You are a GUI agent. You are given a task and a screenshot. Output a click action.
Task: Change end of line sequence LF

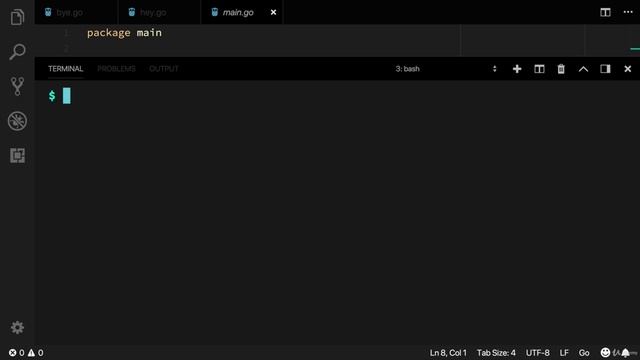pos(564,353)
